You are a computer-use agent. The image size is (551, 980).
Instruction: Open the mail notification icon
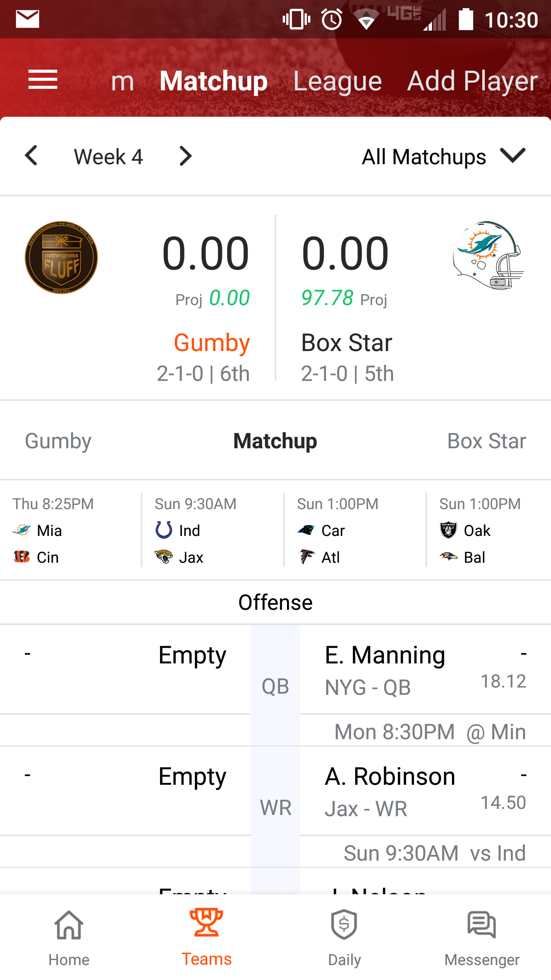pos(28,19)
